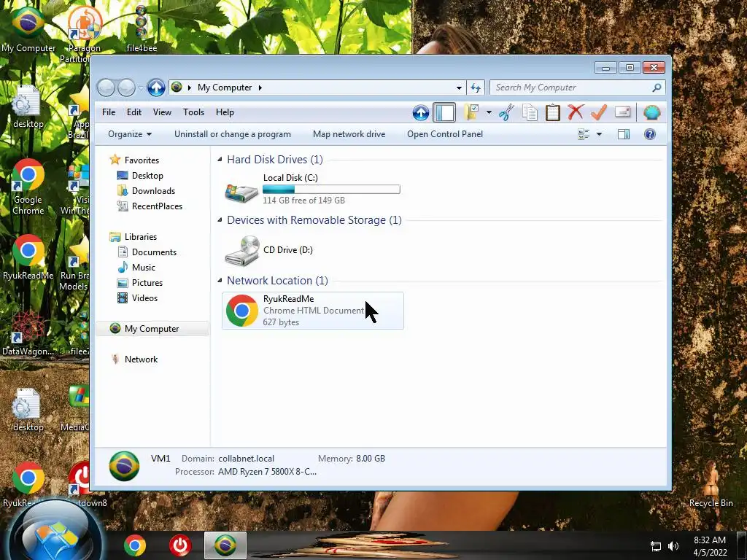
Task: Click Map network drive
Action: click(x=349, y=134)
